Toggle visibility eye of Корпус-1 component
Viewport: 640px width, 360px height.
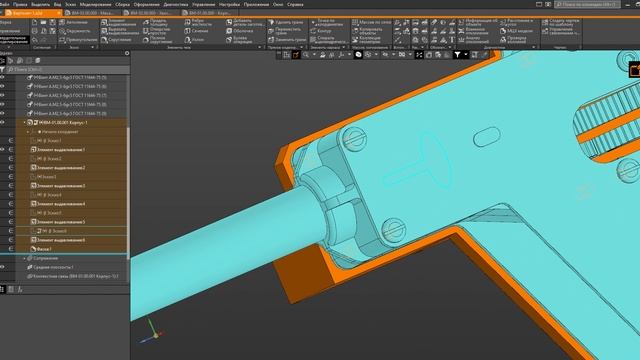click(x=2, y=122)
